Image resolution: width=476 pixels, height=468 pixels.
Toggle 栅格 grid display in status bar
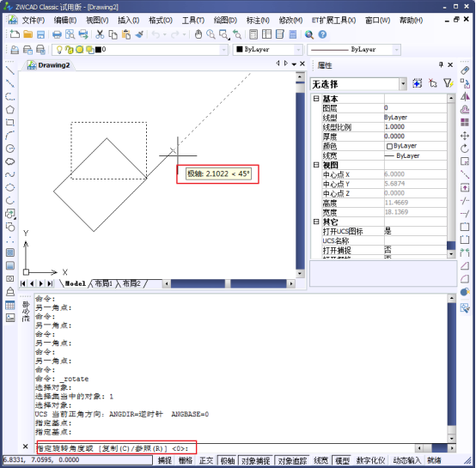pyautogui.click(x=186, y=460)
